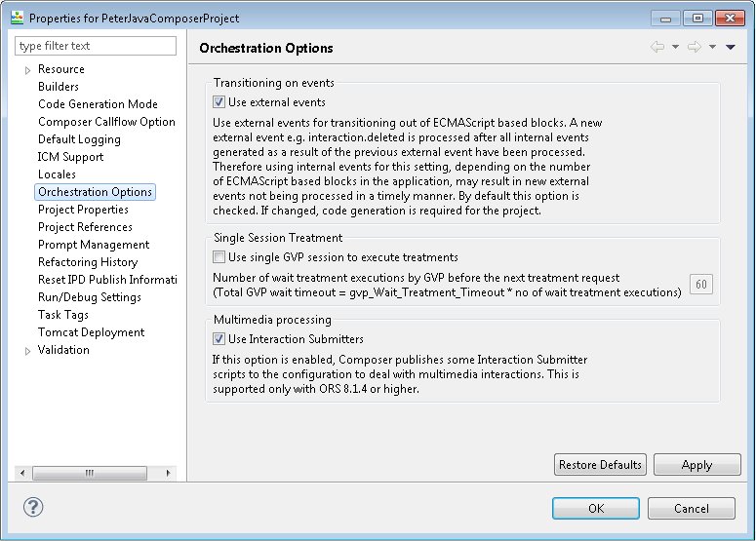Click the forward navigation arrow icon
756x541 pixels.
[x=695, y=47]
